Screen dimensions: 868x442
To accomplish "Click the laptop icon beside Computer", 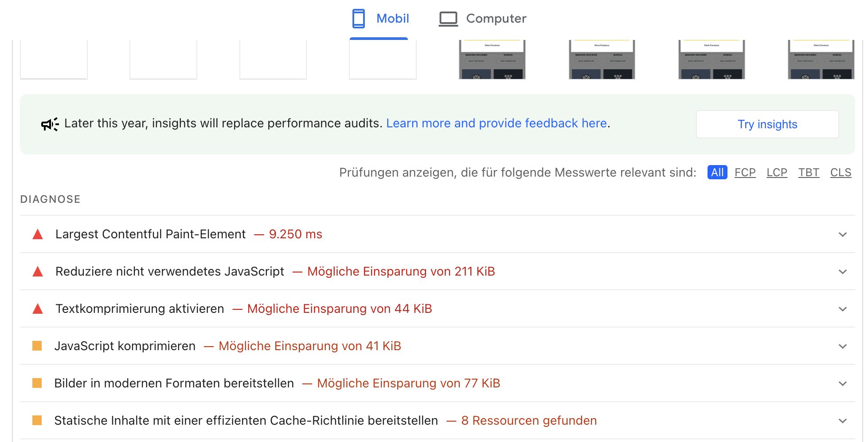I will pos(448,18).
